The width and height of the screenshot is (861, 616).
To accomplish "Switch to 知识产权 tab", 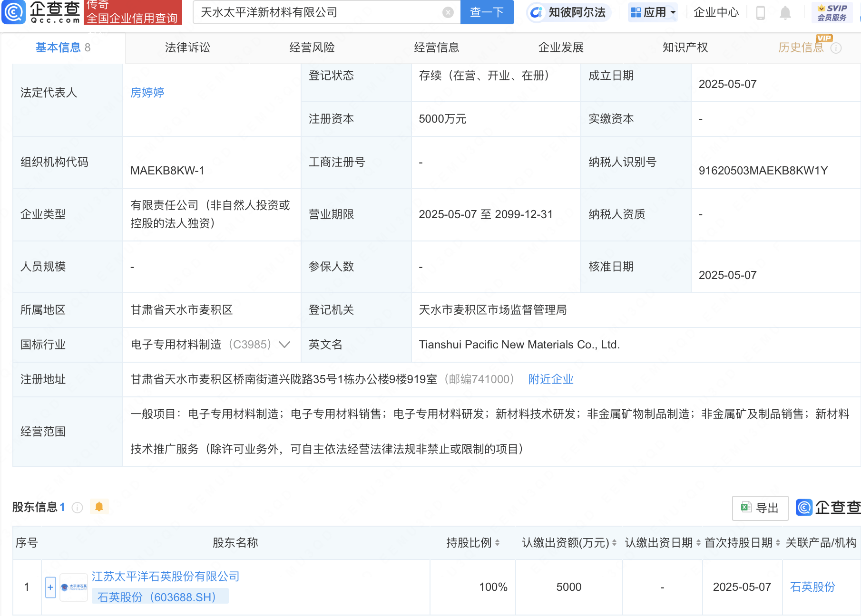I will (x=685, y=48).
